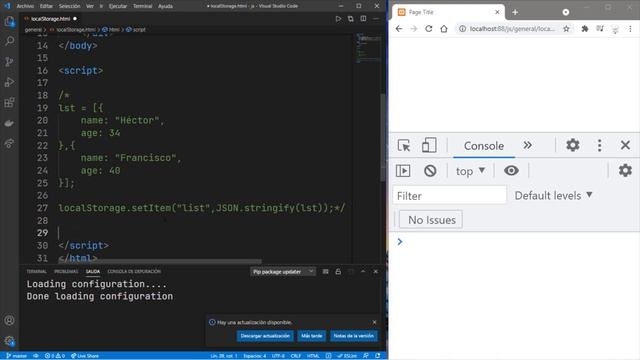The width and height of the screenshot is (640, 360).
Task: Open Run and Debug view
Action: 9,82
